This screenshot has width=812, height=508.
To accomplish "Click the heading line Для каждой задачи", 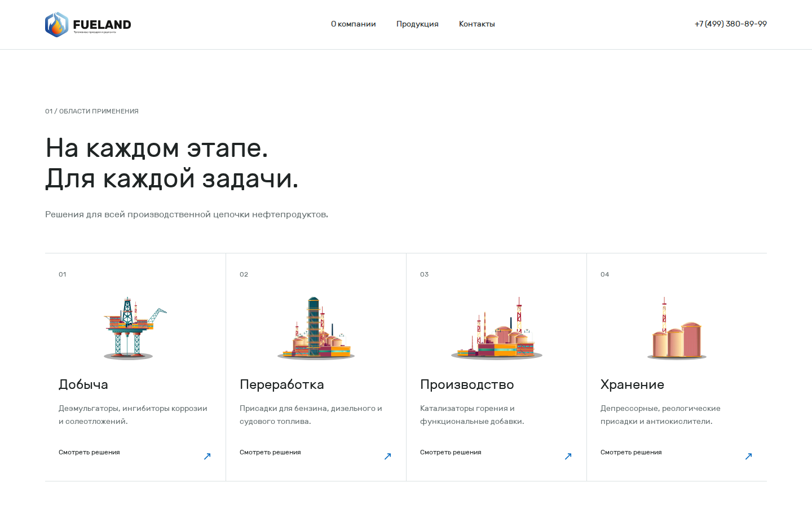I will tap(172, 178).
